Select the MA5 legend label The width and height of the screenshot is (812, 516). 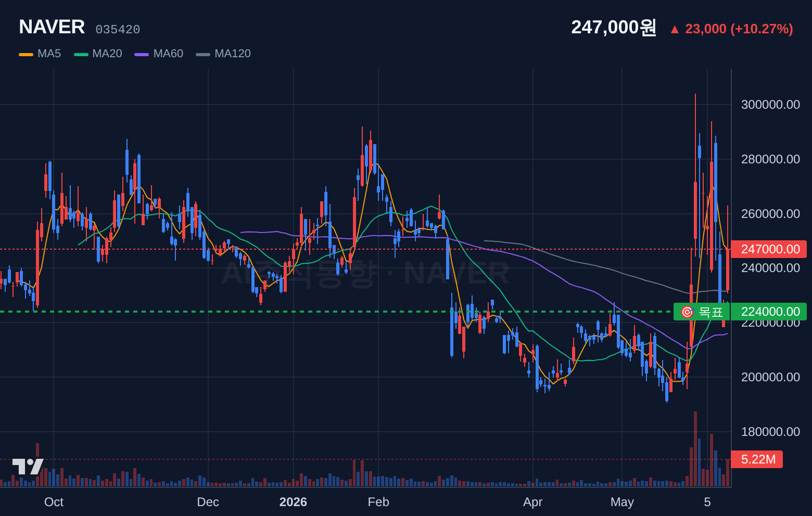(x=49, y=54)
